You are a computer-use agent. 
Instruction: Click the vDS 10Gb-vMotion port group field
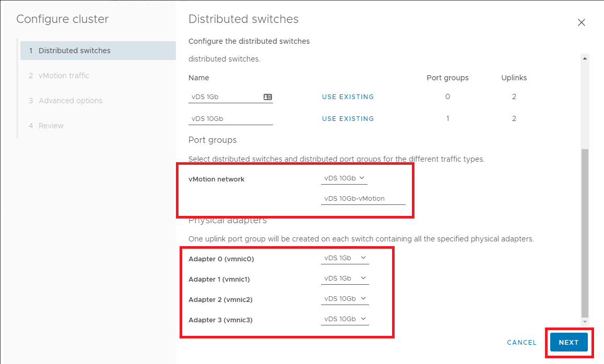[363, 199]
